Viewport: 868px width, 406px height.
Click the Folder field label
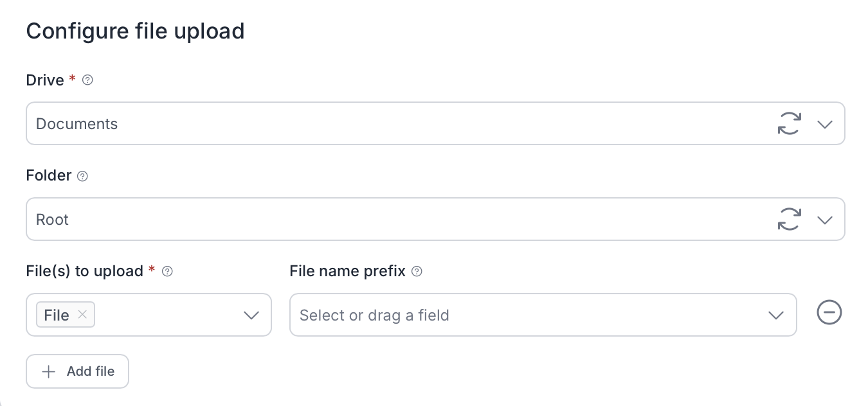[48, 175]
